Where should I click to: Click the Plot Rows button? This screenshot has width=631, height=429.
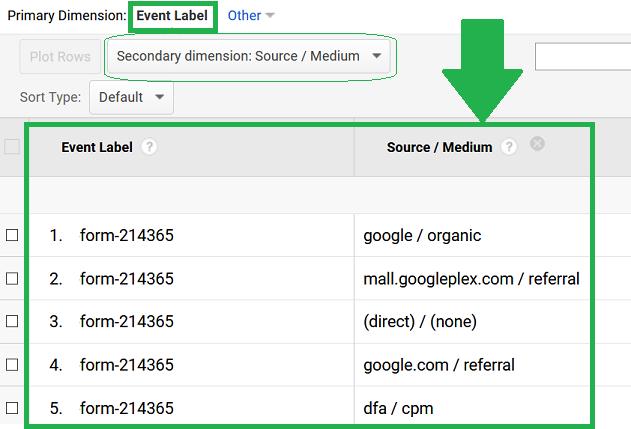(x=60, y=56)
